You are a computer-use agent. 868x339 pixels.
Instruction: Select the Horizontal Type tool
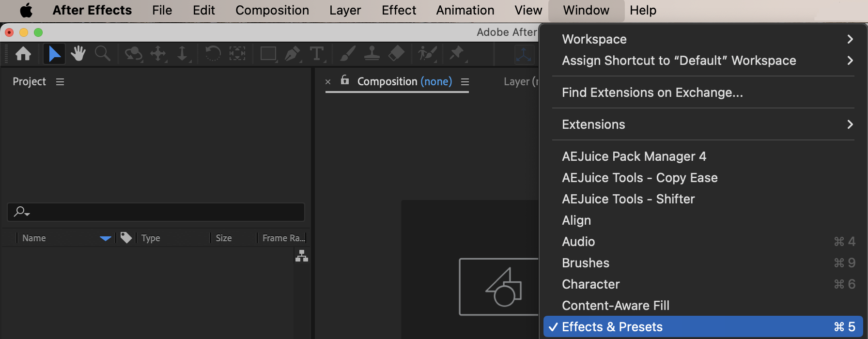317,54
